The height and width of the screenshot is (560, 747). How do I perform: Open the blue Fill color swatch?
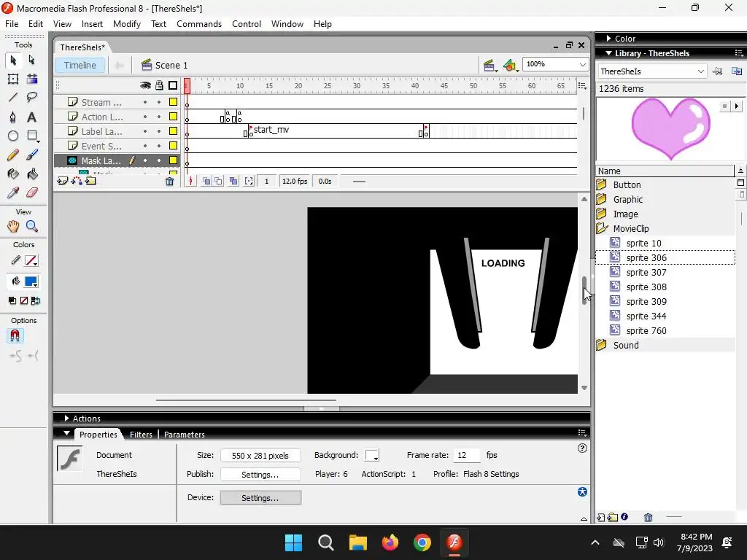31,281
